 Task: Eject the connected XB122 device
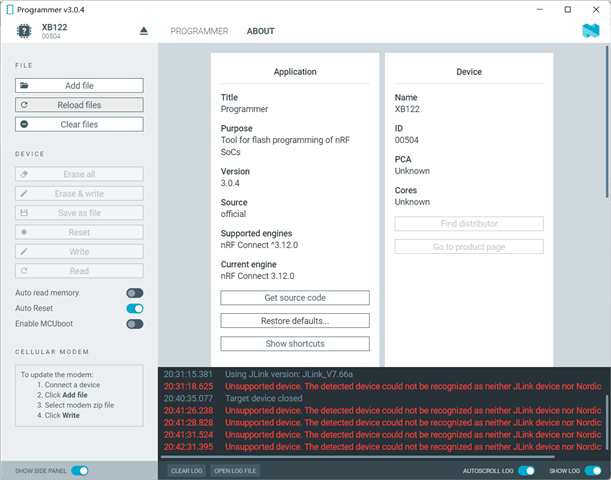pyautogui.click(x=143, y=31)
